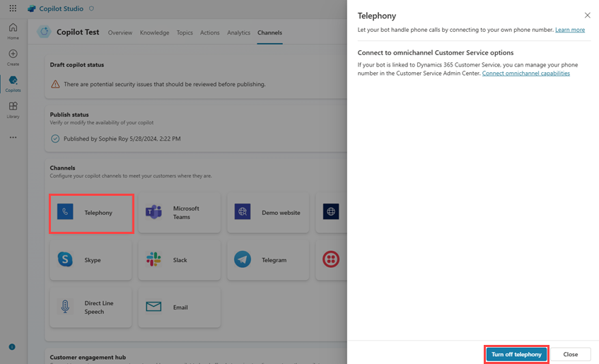The height and width of the screenshot is (364, 599).
Task: Click Connect to omnichannel Customer Service heading
Action: pyautogui.click(x=436, y=53)
